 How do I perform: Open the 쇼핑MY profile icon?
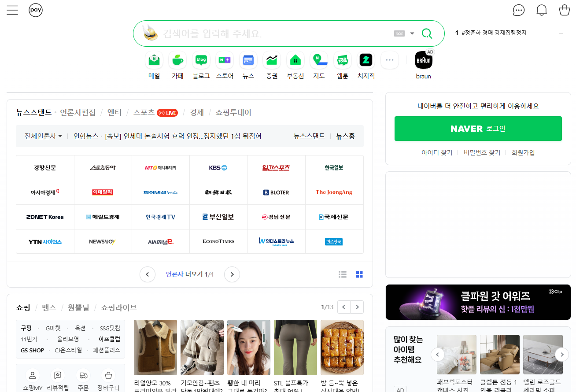tap(33, 375)
